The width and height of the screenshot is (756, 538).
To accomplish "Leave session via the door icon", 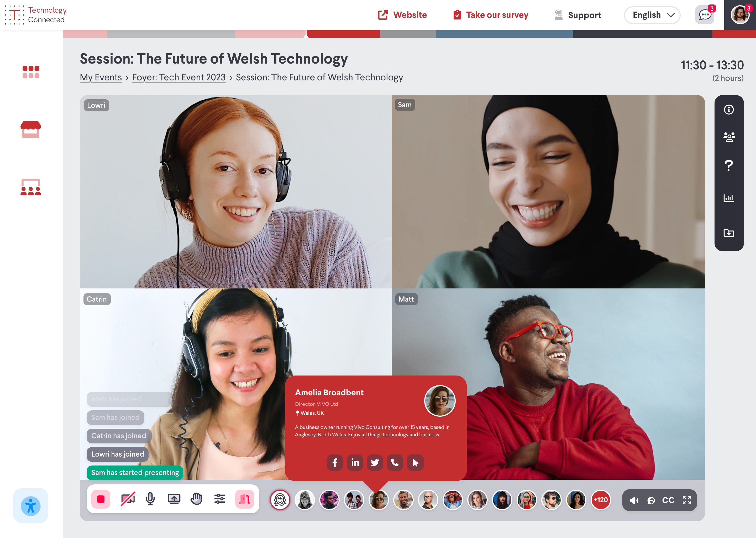I will point(245,499).
